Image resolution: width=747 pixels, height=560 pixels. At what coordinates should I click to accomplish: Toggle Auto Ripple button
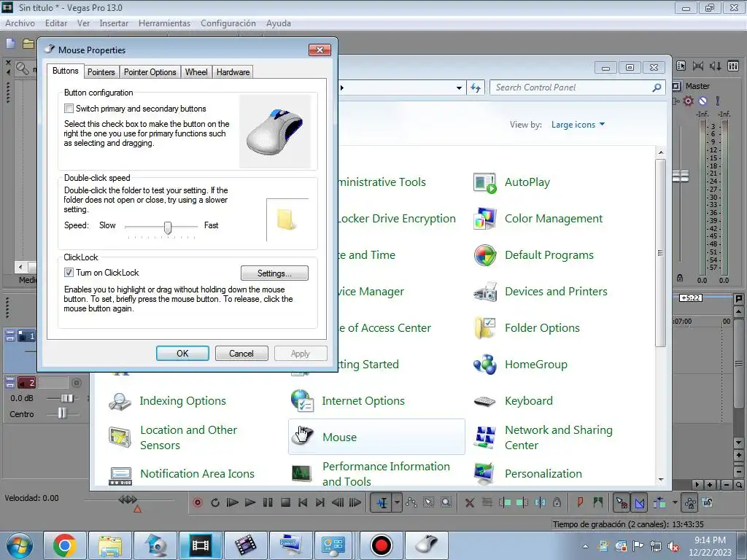pyautogui.click(x=659, y=503)
